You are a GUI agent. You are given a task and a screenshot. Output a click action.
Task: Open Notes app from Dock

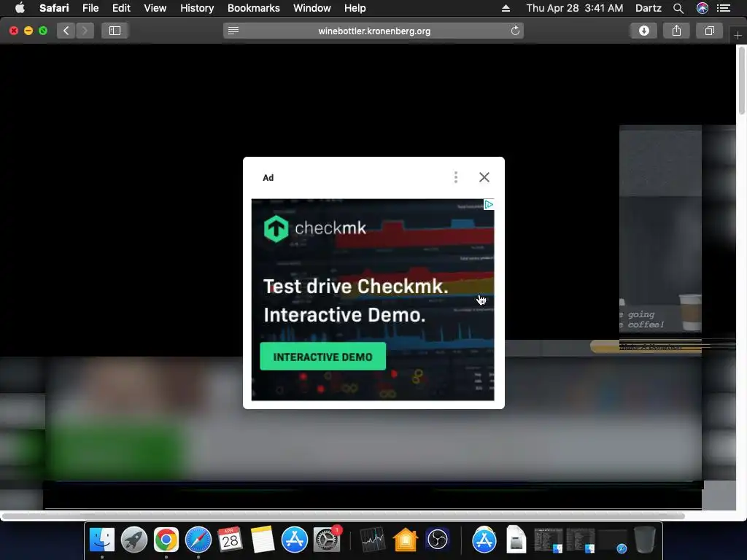[262, 540]
